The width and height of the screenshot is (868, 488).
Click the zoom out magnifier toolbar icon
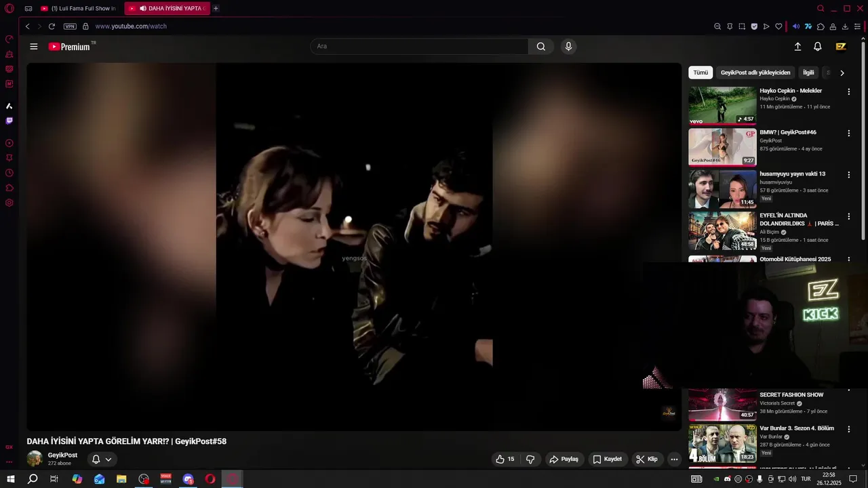717,26
